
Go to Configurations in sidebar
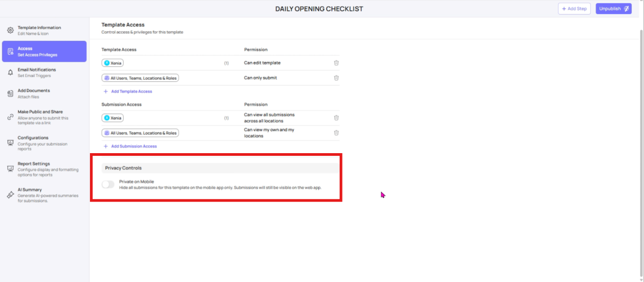pyautogui.click(x=33, y=140)
